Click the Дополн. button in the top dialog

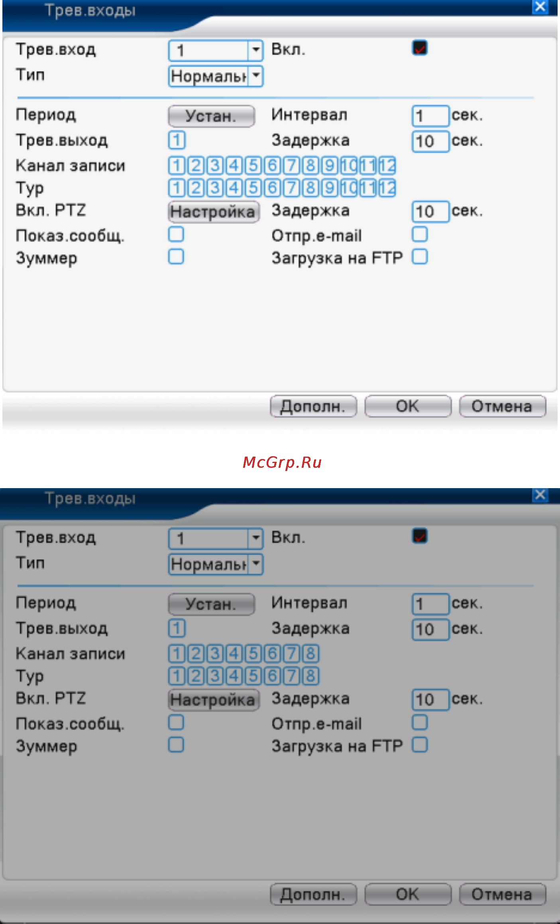click(x=313, y=406)
